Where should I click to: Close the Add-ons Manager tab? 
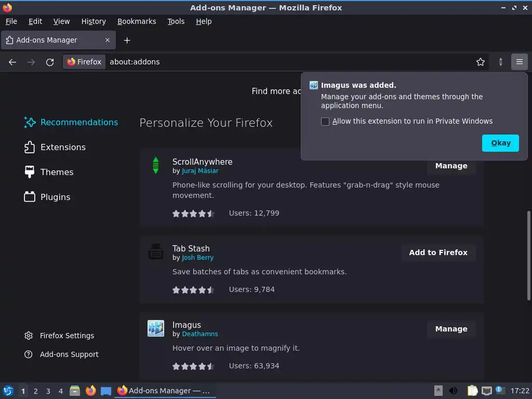pyautogui.click(x=107, y=40)
